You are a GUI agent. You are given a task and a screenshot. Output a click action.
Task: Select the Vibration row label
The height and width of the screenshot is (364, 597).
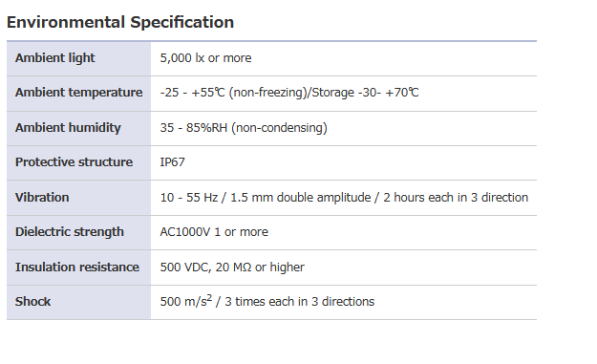42,197
